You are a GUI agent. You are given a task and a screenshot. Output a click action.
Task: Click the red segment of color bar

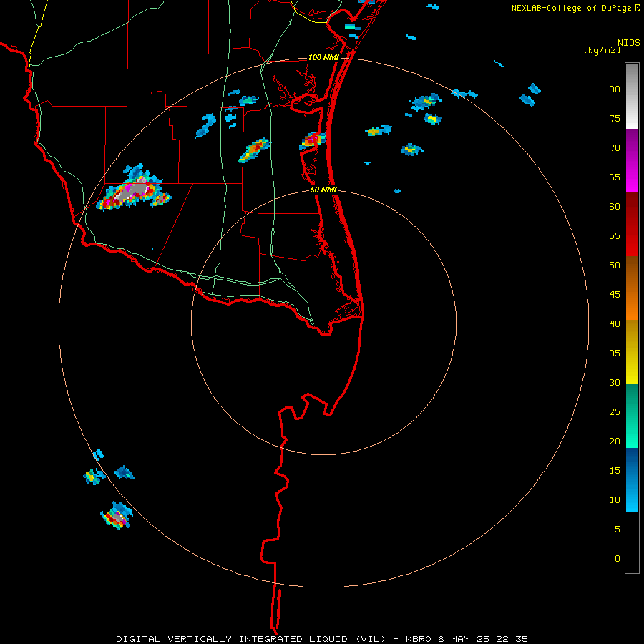632,224
